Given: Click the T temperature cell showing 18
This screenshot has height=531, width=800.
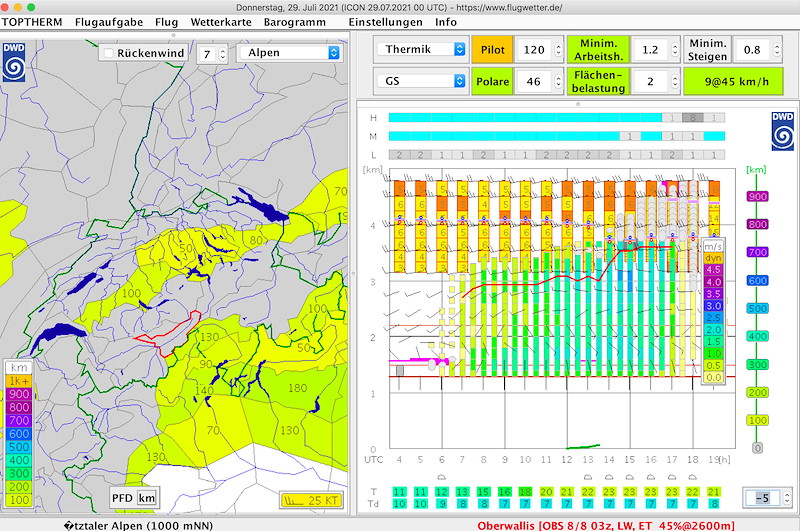Looking at the screenshot, I should click(x=525, y=492).
